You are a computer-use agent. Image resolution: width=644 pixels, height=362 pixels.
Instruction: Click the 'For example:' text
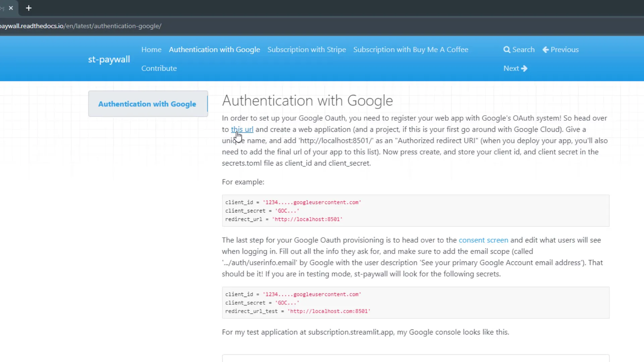coord(243,182)
